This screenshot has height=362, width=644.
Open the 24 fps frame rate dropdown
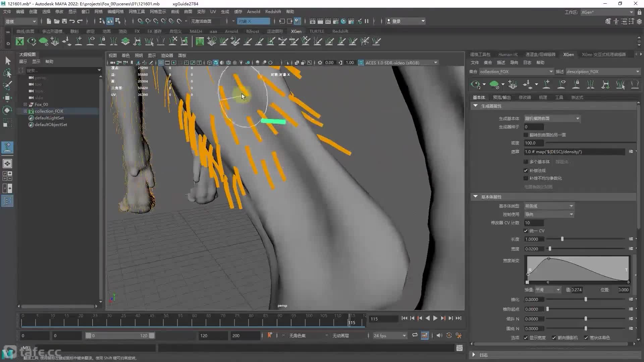coord(389,336)
